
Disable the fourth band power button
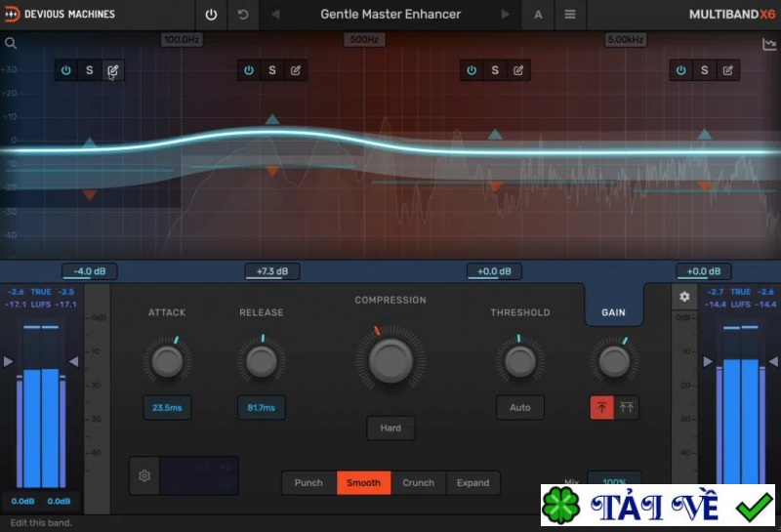tap(681, 70)
